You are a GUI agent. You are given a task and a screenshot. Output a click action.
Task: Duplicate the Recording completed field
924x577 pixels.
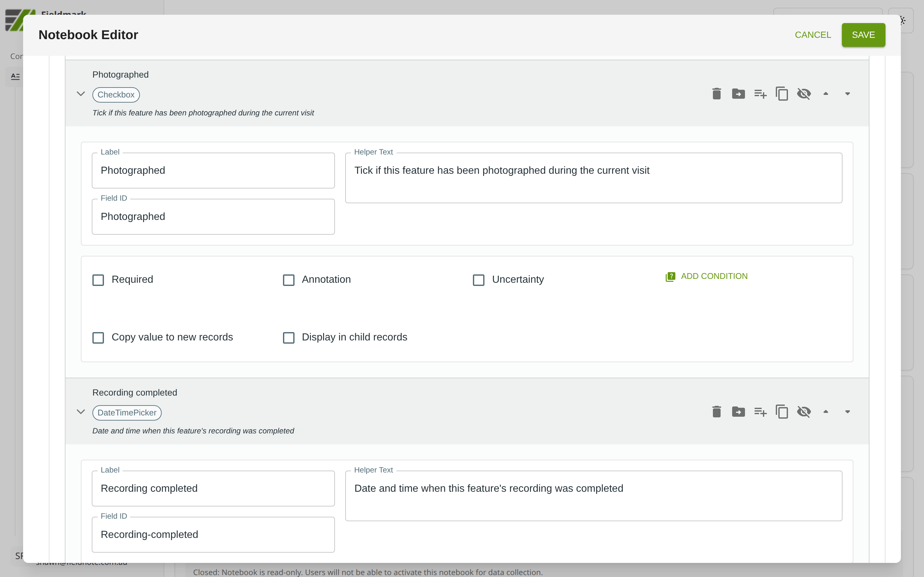click(x=782, y=412)
